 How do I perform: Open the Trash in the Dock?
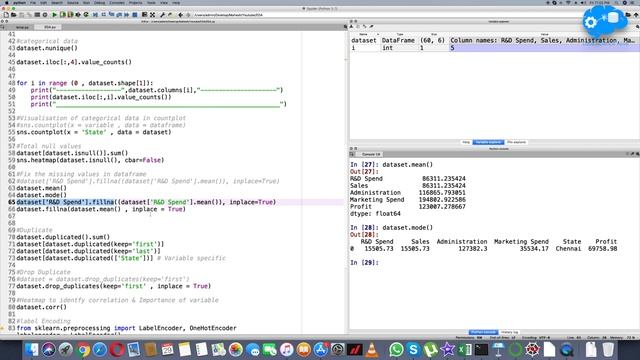point(608,350)
